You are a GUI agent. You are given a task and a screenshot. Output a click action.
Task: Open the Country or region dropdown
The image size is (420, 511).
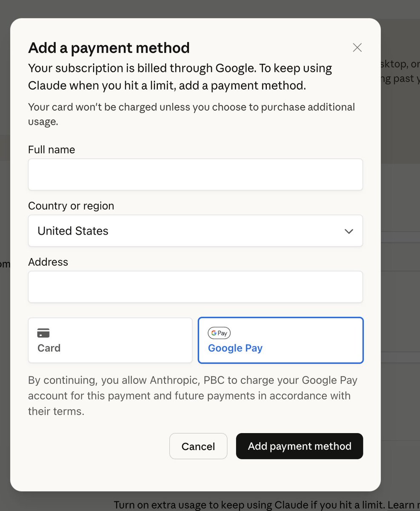195,231
